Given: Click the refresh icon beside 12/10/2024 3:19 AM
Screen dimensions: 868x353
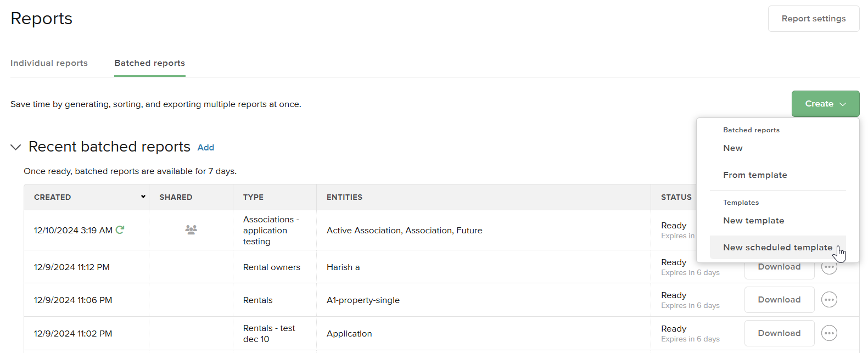Looking at the screenshot, I should point(120,230).
